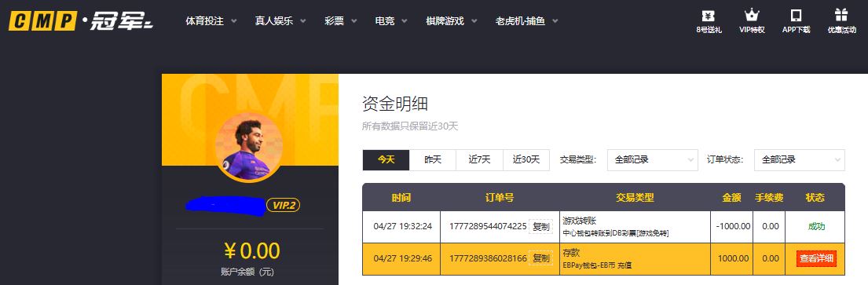Open the 订单状态 dropdown
Screen dimensions: 868x285
[800, 160]
